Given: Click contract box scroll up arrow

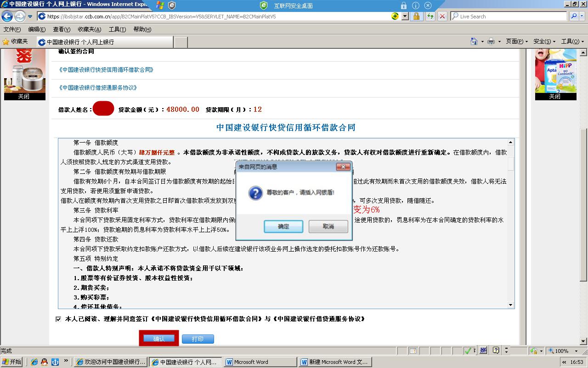Looking at the screenshot, I should pos(510,142).
